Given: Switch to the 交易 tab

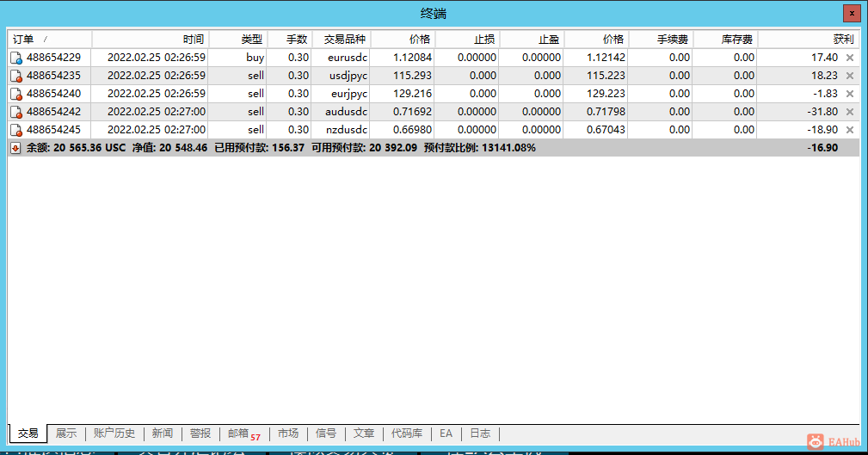Looking at the screenshot, I should click(28, 433).
